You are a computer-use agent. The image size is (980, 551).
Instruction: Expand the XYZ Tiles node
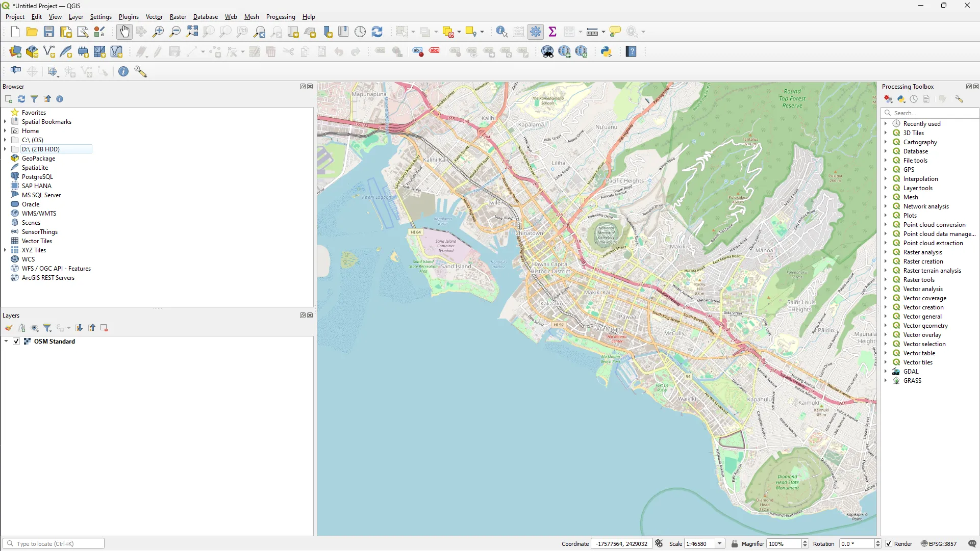click(5, 250)
